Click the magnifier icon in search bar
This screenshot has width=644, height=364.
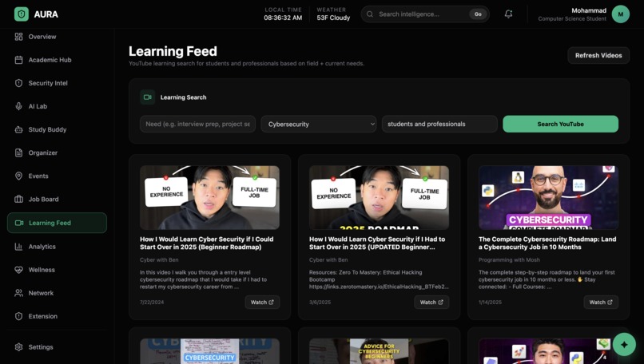point(370,14)
